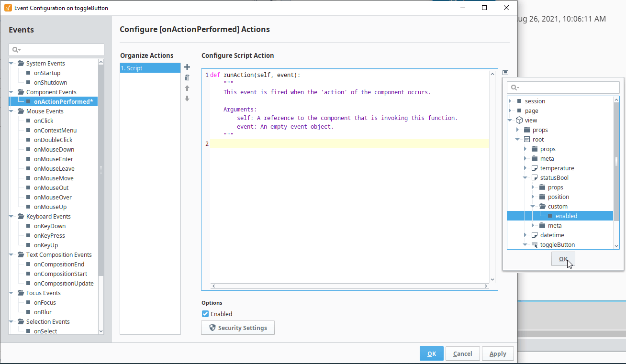
Task: Click the property browser icon beside script editor
Action: coord(505,73)
